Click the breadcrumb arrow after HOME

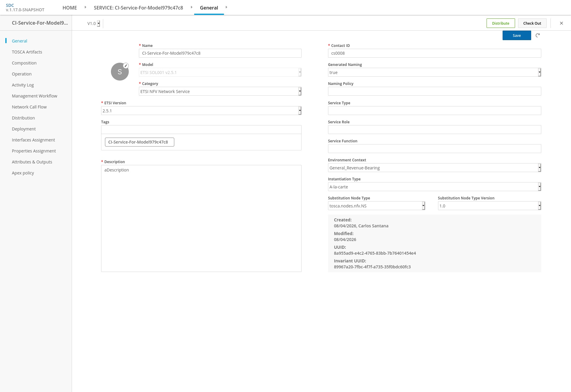85,7
